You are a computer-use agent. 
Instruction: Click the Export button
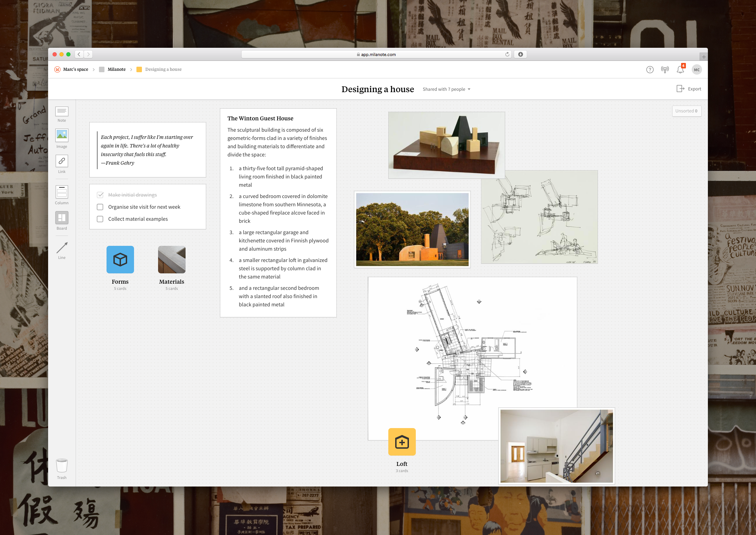tap(689, 89)
